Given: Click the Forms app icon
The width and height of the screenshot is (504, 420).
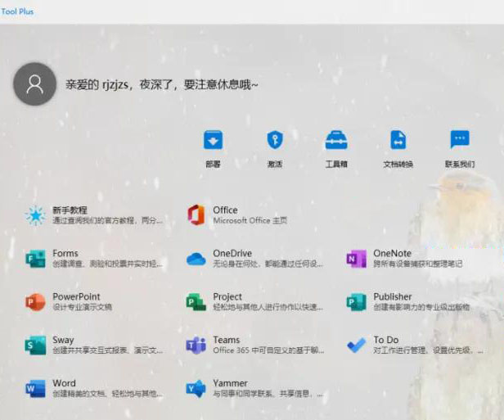Looking at the screenshot, I should coord(35,258).
